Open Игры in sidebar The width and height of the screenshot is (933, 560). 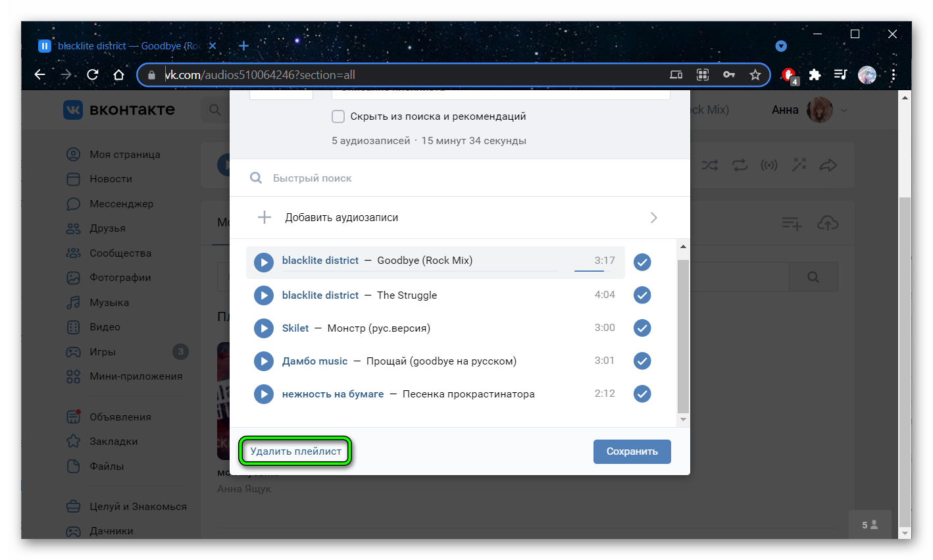point(91,352)
